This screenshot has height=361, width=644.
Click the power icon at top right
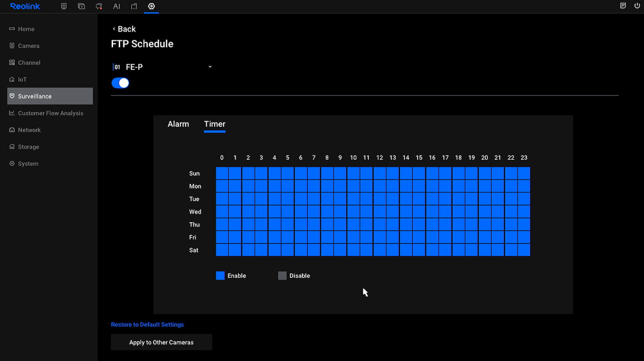coord(637,6)
